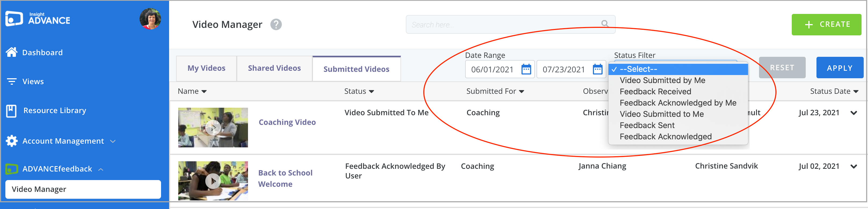The height and width of the screenshot is (209, 868).
Task: Switch to the My Videos tab
Action: pyautogui.click(x=206, y=68)
